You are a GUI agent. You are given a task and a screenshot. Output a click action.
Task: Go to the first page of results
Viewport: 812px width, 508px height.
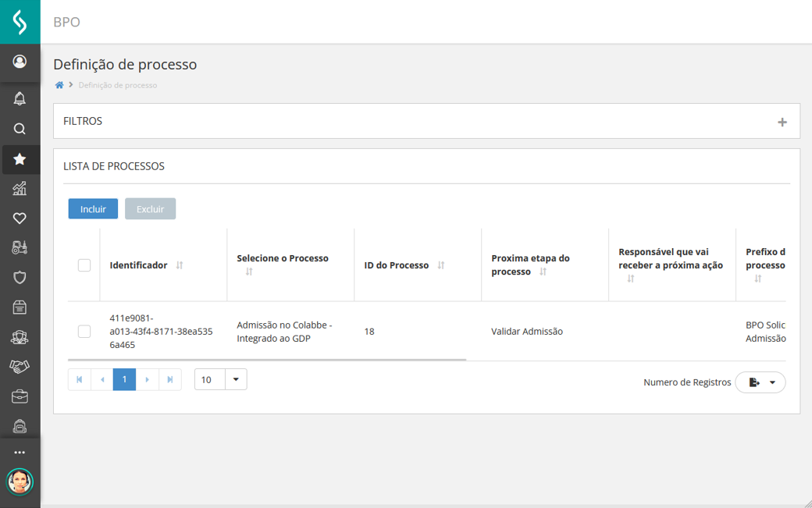(x=79, y=380)
